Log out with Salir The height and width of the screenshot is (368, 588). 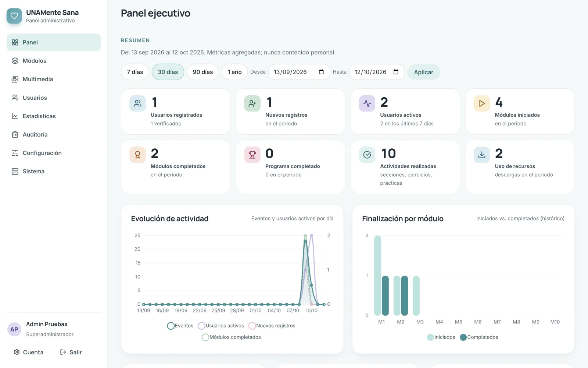point(71,352)
